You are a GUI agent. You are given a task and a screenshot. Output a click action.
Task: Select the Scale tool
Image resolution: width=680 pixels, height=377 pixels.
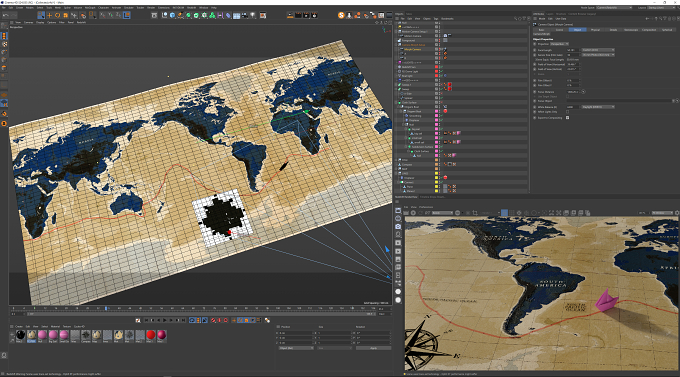[x=65, y=15]
